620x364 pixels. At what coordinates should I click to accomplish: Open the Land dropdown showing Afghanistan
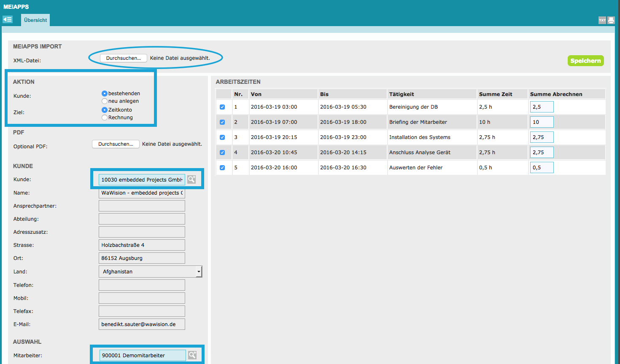pyautogui.click(x=150, y=272)
